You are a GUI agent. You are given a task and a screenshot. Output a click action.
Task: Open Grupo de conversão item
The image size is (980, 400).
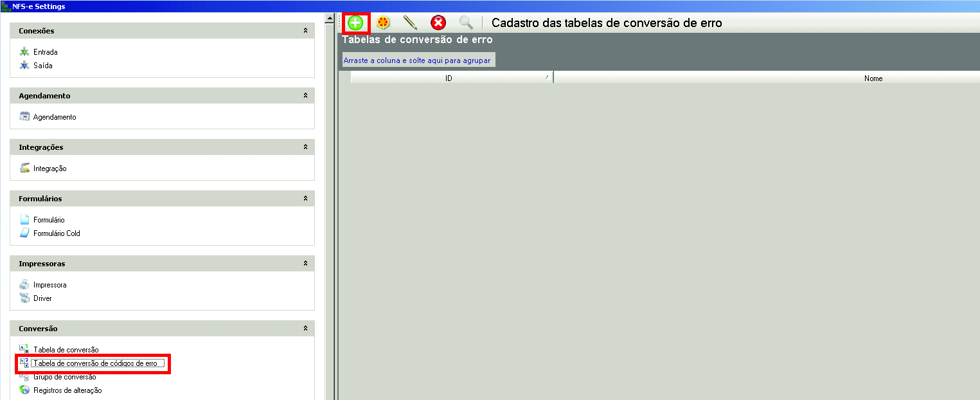64,377
